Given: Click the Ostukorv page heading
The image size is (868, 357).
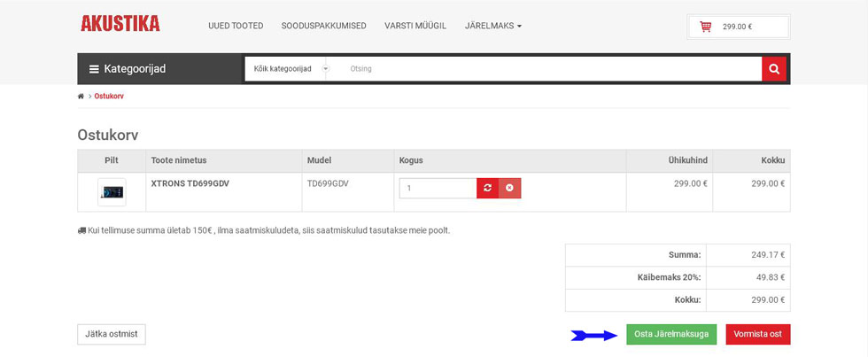Looking at the screenshot, I should click(x=108, y=135).
